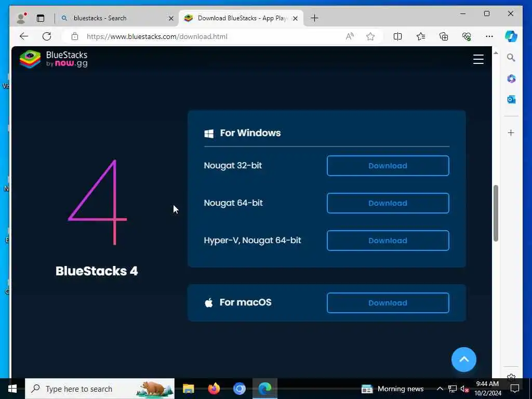View site information lock icon
Screen dimensions: 532x399
(75, 36)
